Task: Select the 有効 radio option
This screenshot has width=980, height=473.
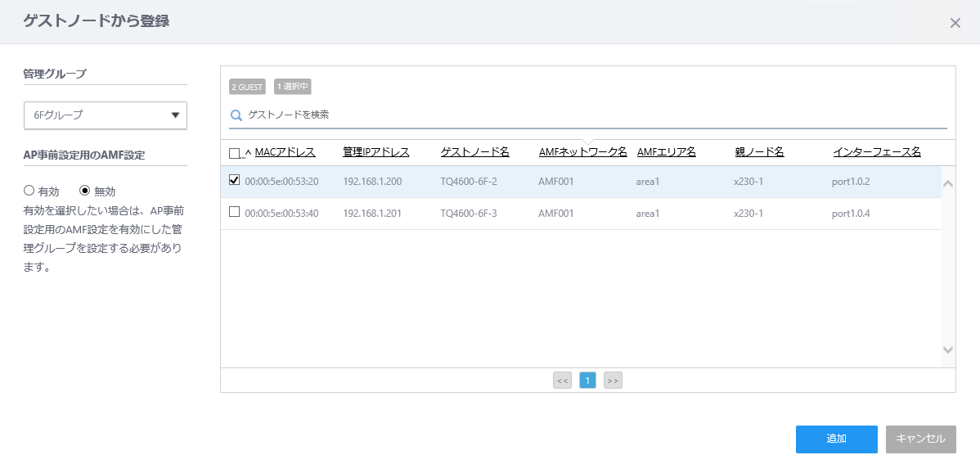Action: coord(28,191)
